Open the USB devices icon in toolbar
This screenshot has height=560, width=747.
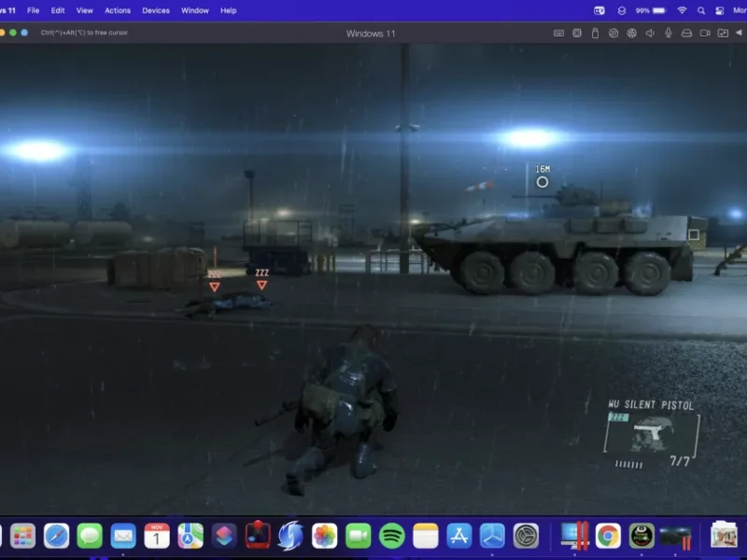595,33
